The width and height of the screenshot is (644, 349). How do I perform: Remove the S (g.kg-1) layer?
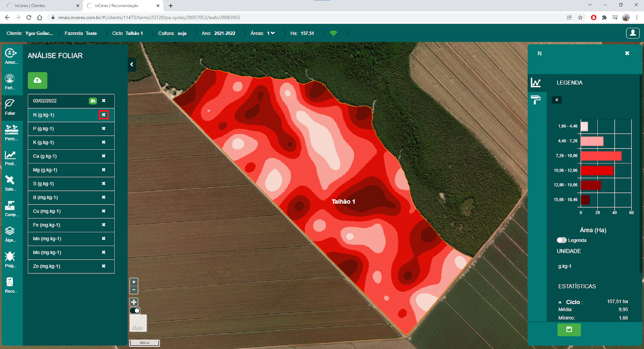pyautogui.click(x=104, y=184)
